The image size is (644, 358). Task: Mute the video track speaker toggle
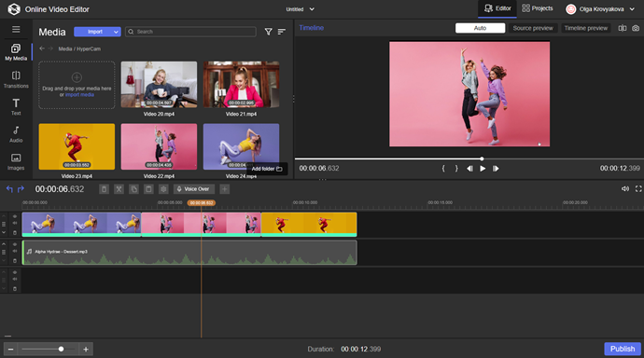pos(15,224)
